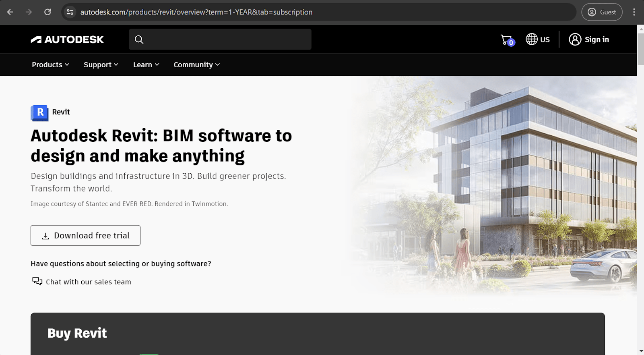Click Download free trial button
The image size is (644, 355).
pyautogui.click(x=85, y=235)
